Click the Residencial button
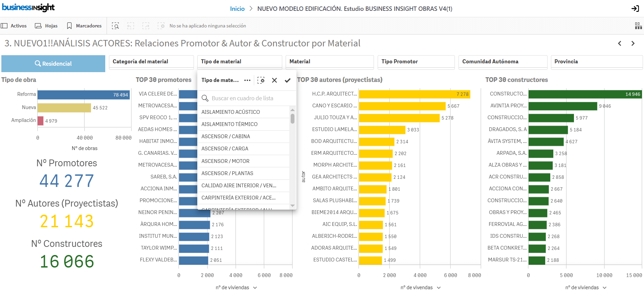 click(x=53, y=64)
